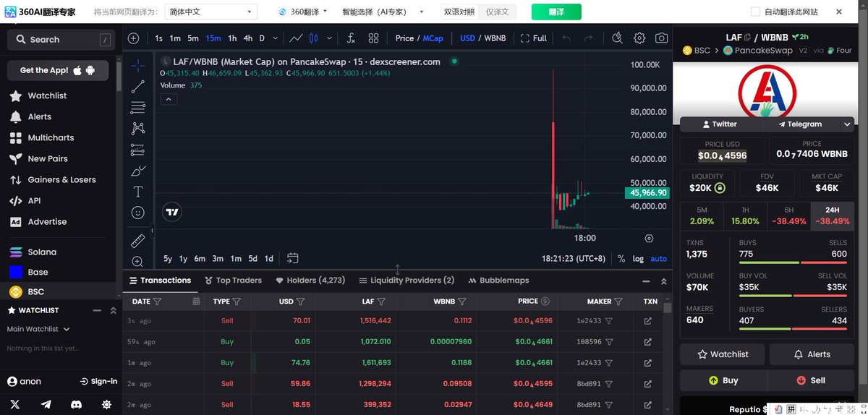Select the brush drawing tool
This screenshot has width=868, height=415.
pyautogui.click(x=138, y=171)
